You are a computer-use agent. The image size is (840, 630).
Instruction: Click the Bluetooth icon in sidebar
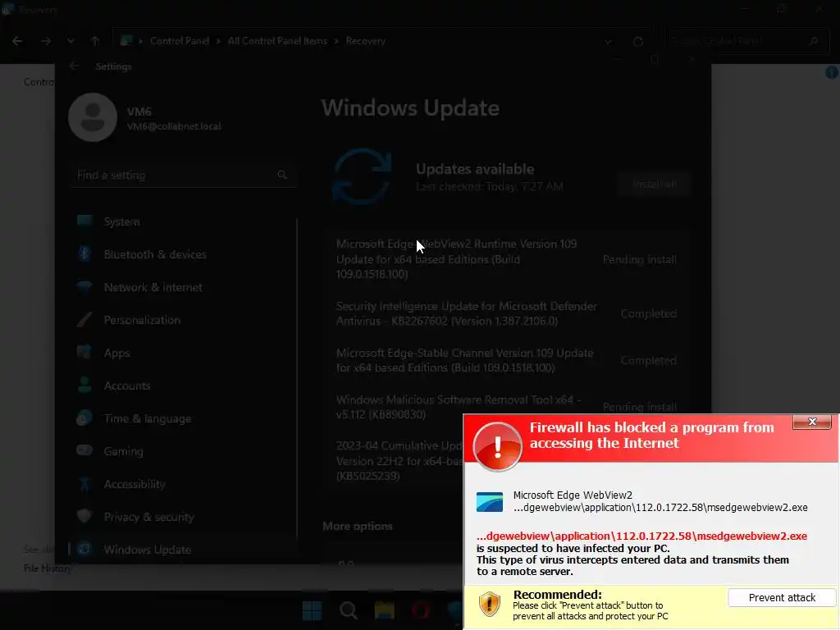[x=84, y=253]
